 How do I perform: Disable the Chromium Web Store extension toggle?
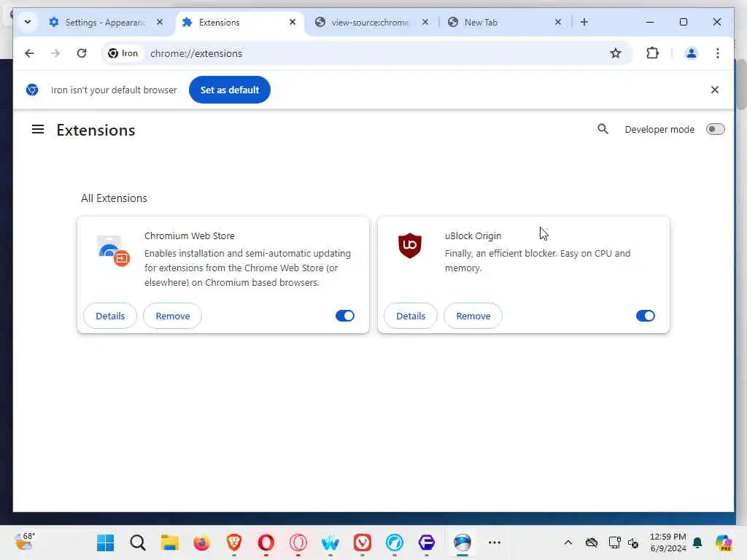(345, 316)
